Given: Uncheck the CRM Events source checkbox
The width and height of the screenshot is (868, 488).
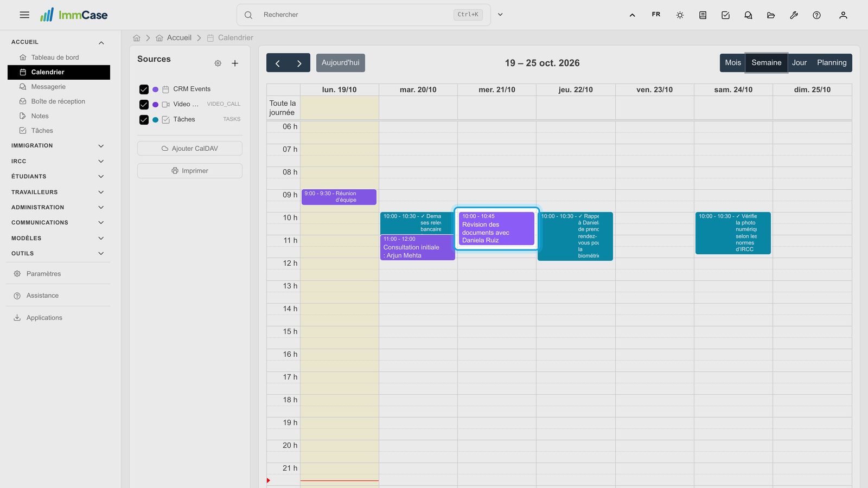Looking at the screenshot, I should pos(144,89).
